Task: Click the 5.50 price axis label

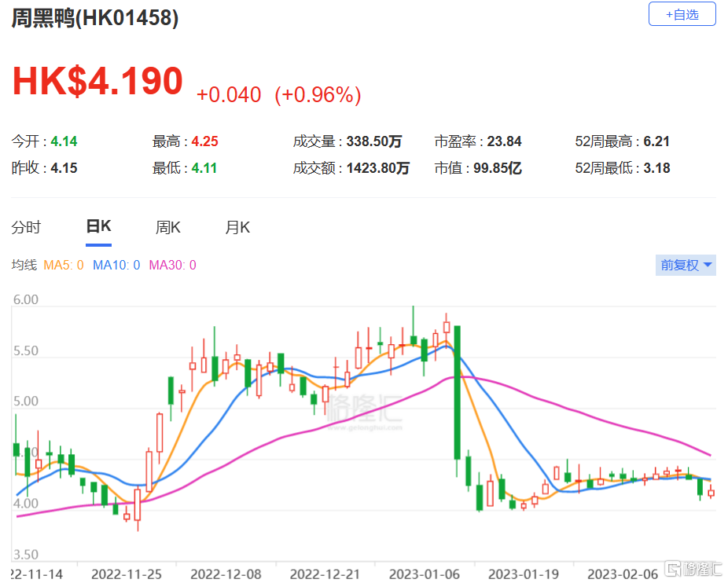Action: coord(25,351)
